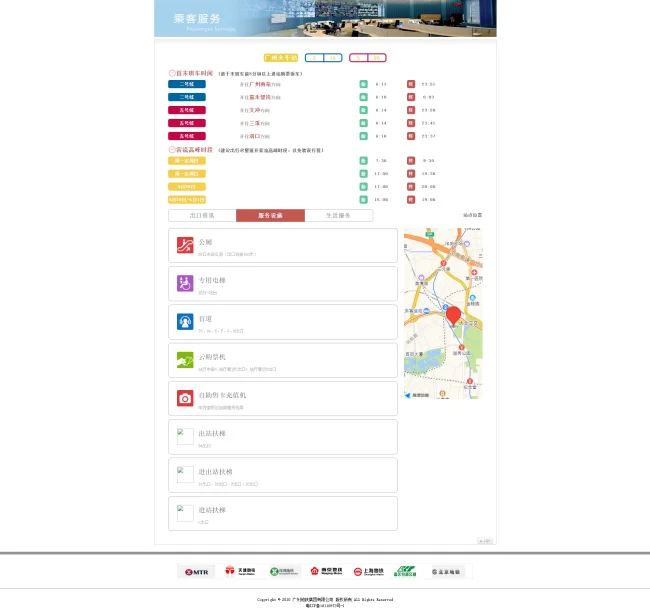The height and width of the screenshot is (616, 650).
Task: Click the 进站扶梯 facility card title
Action: (212, 510)
